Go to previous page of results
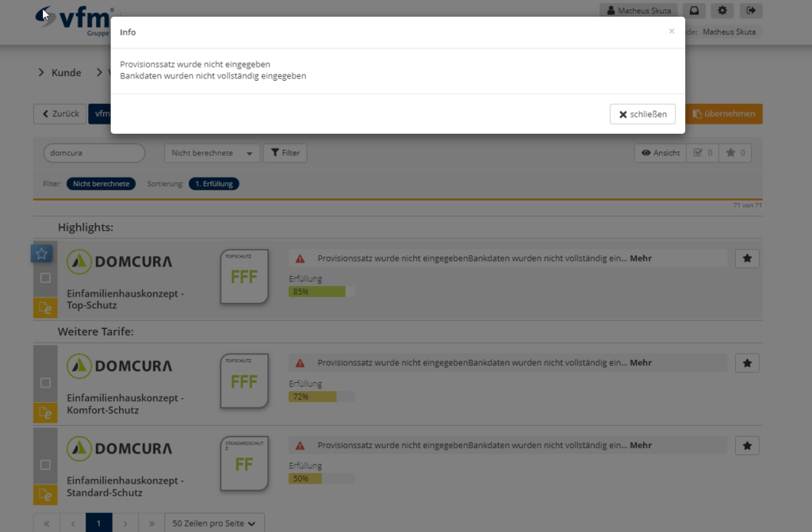 (x=73, y=523)
